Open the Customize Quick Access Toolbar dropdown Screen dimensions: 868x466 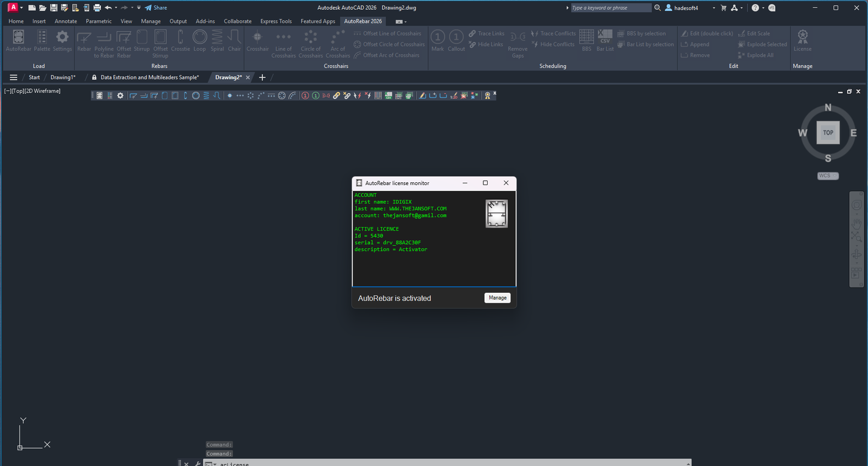tap(139, 8)
